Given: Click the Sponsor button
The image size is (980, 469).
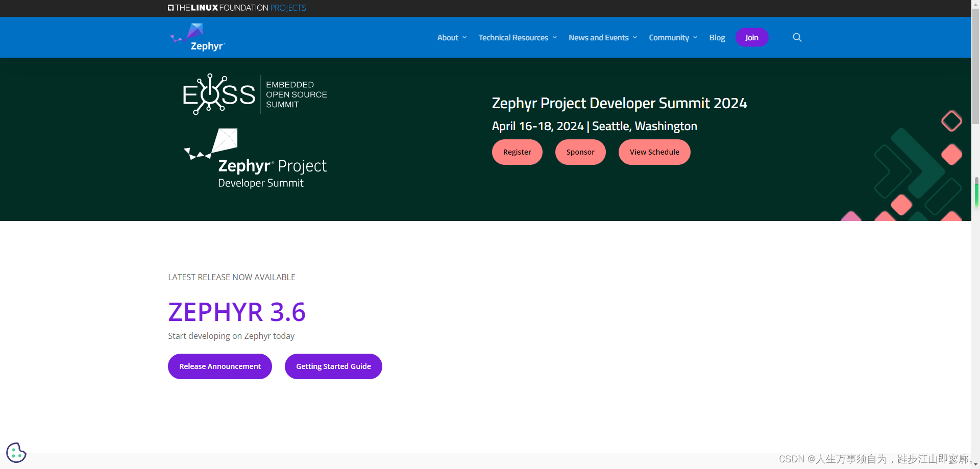Looking at the screenshot, I should click(x=580, y=152).
